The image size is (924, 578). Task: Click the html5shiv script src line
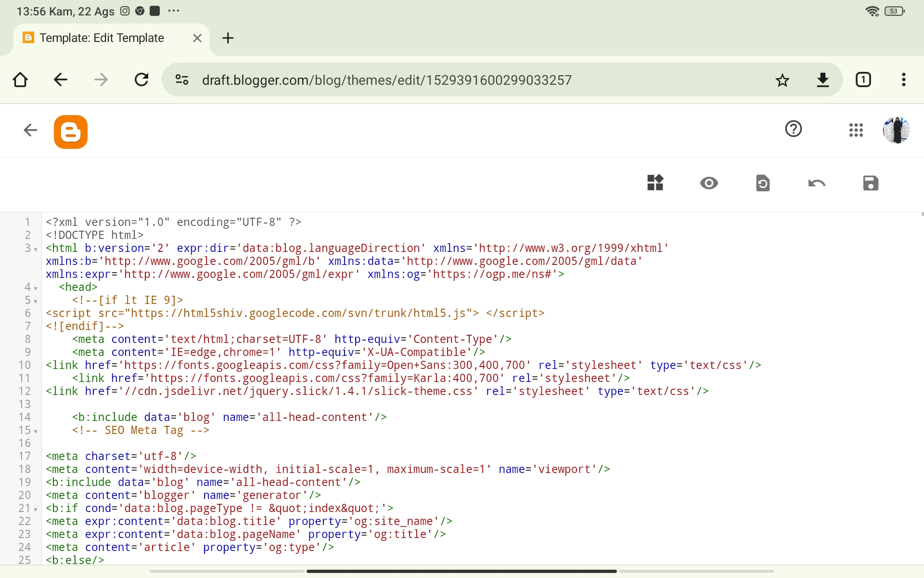tap(295, 313)
